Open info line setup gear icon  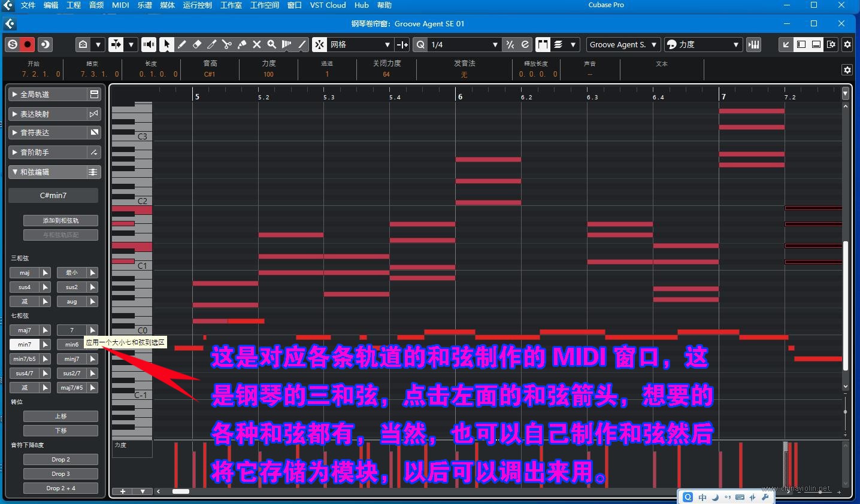point(847,70)
